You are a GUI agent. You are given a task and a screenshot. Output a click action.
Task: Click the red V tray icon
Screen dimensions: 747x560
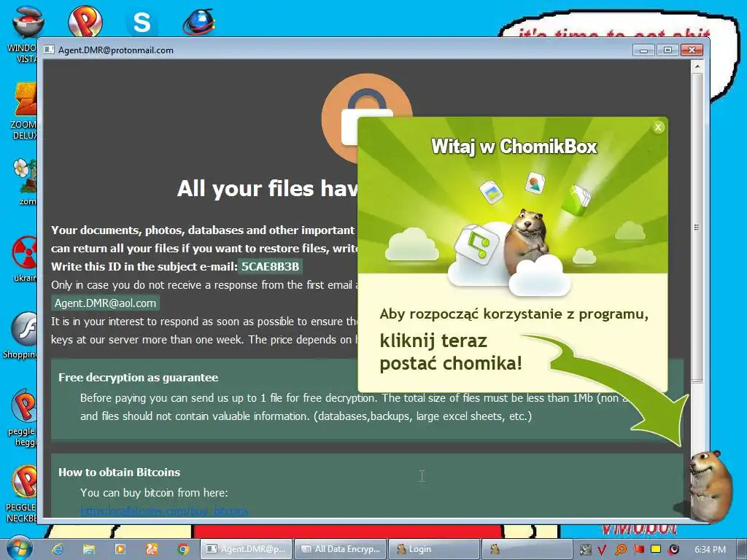coord(602,550)
